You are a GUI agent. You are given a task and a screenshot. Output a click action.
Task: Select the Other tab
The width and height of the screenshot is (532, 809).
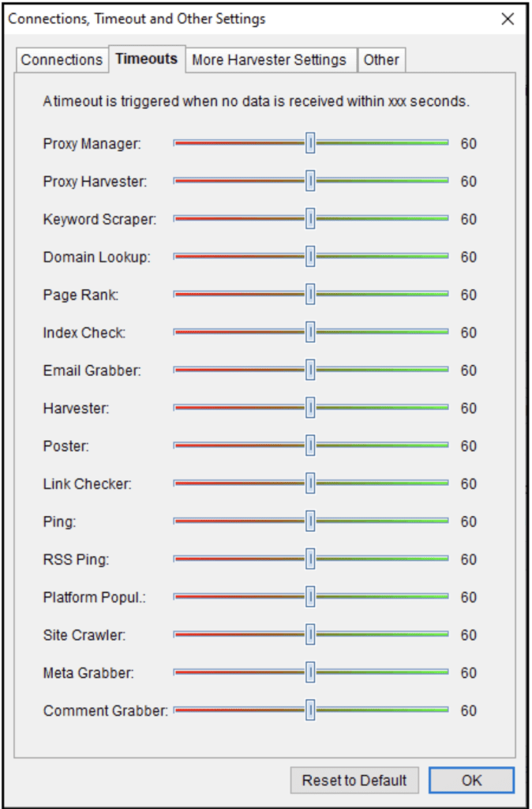(381, 60)
